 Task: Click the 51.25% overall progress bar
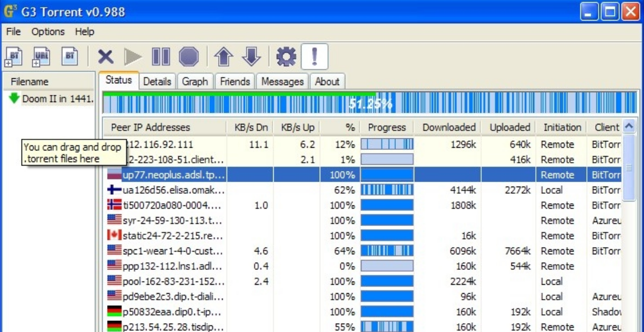point(370,103)
